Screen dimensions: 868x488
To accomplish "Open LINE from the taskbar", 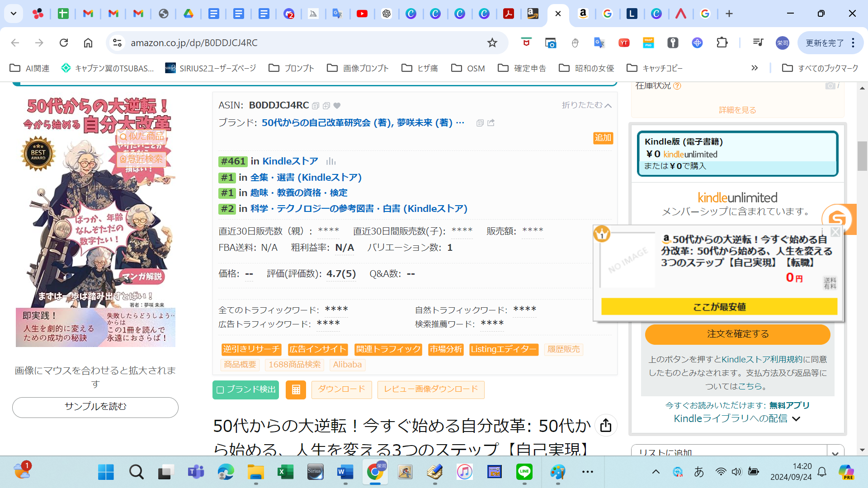I will 524,472.
